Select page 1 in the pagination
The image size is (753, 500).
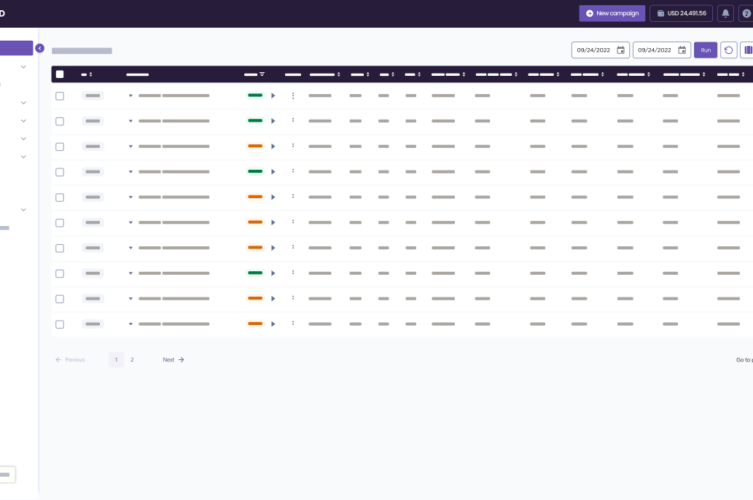116,360
